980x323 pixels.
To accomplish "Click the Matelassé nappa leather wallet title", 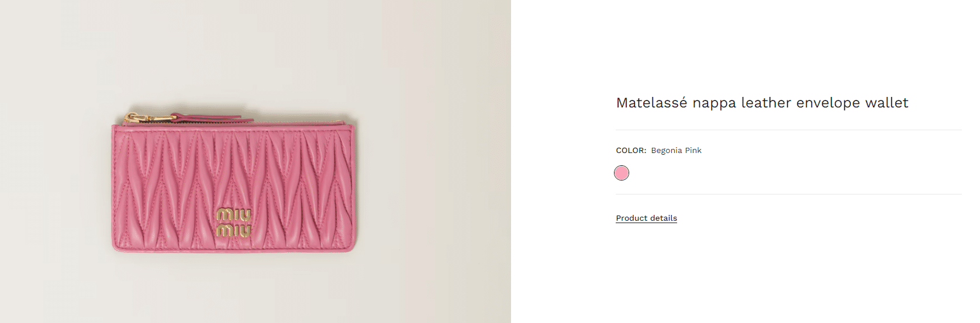I will click(762, 103).
